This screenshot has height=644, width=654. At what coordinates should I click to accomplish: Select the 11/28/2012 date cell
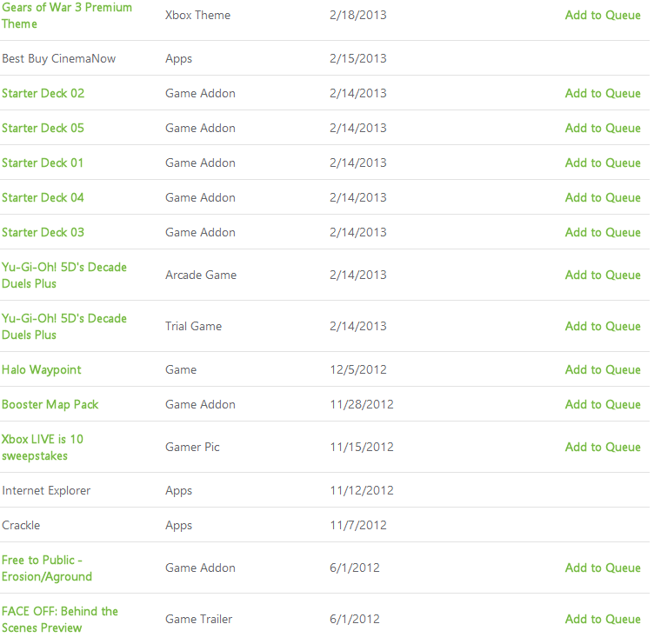point(362,404)
